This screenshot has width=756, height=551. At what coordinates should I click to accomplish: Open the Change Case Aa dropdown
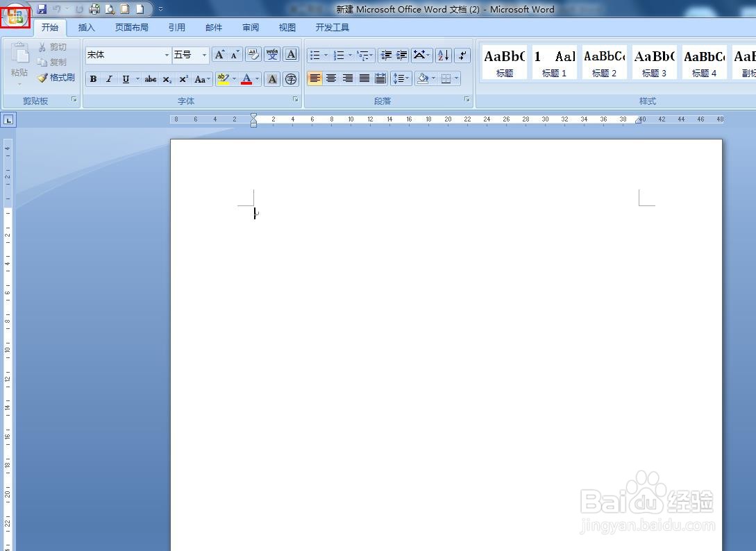click(202, 79)
